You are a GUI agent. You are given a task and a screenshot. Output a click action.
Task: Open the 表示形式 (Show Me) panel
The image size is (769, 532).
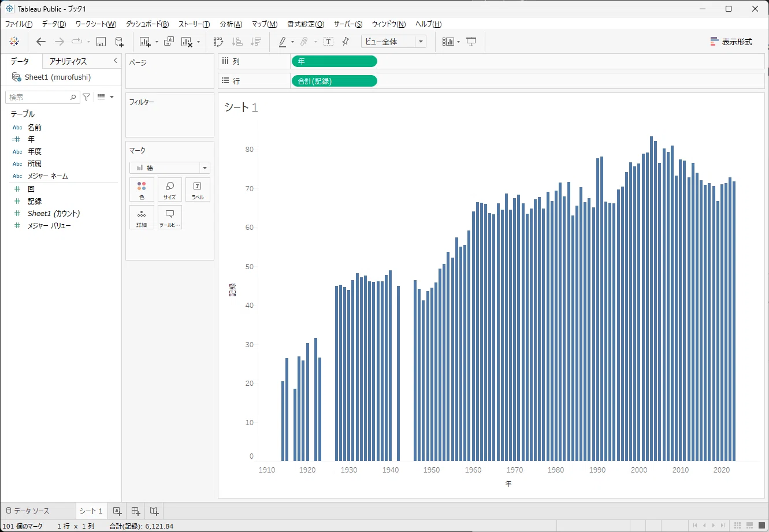pyautogui.click(x=731, y=42)
